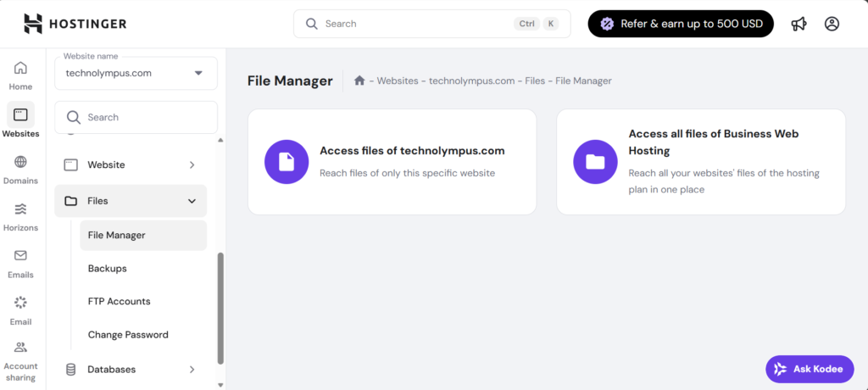Focus the top Search field
868x390 pixels.
[x=431, y=24]
